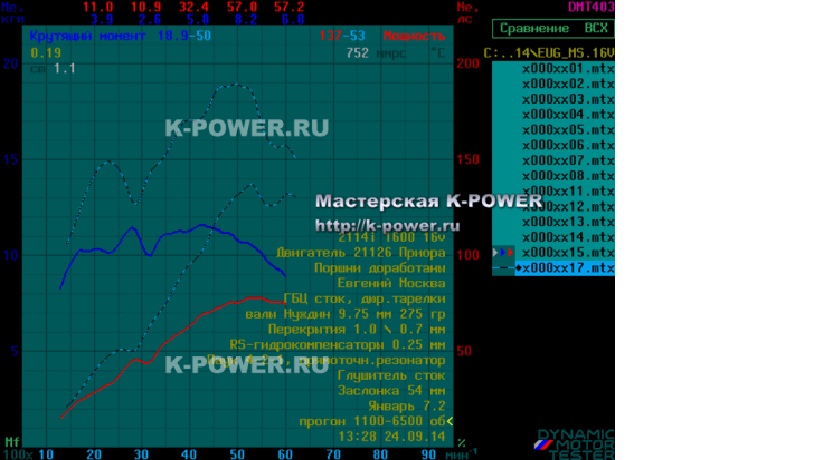
Task: Select file x000xx08.mtx in the list
Action: click(568, 176)
